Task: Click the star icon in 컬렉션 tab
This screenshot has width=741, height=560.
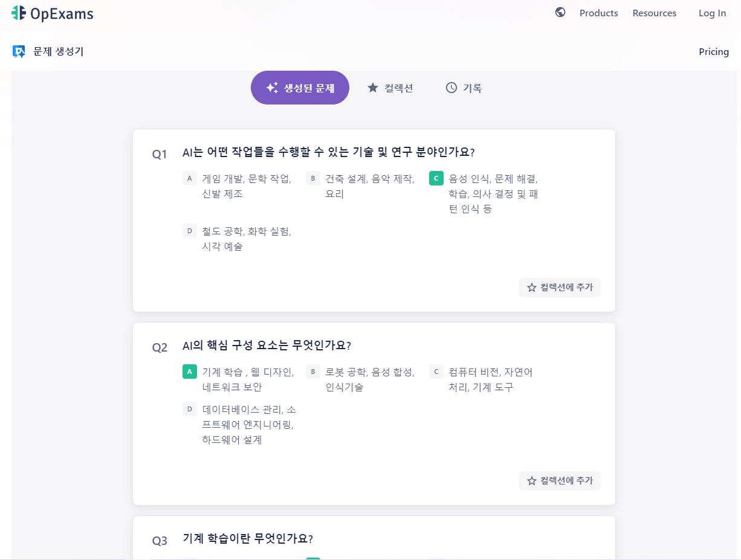Action: point(373,88)
